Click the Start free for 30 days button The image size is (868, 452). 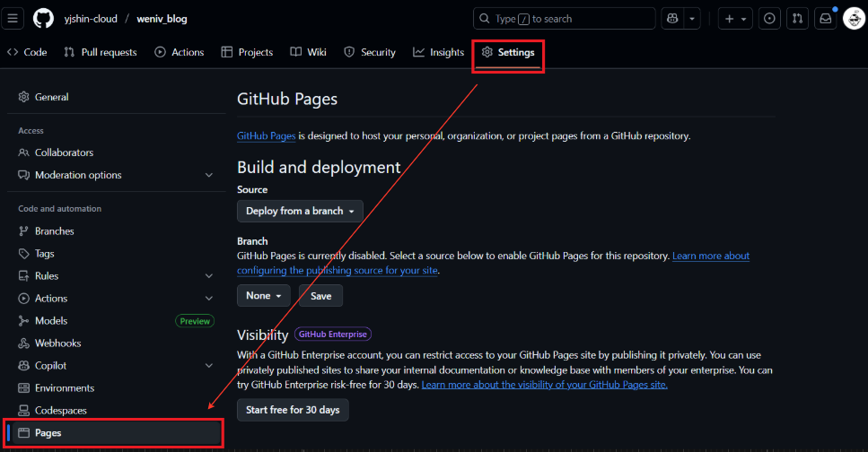click(293, 410)
